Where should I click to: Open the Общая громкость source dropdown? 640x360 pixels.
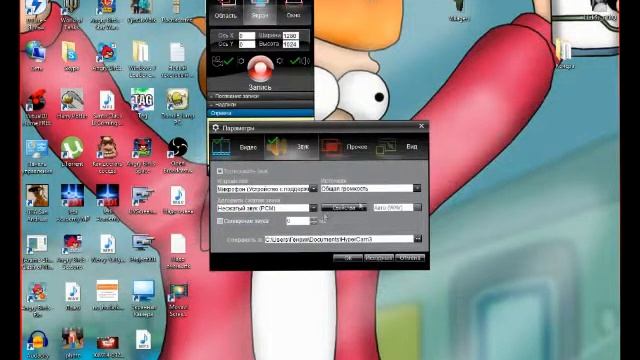click(x=417, y=188)
